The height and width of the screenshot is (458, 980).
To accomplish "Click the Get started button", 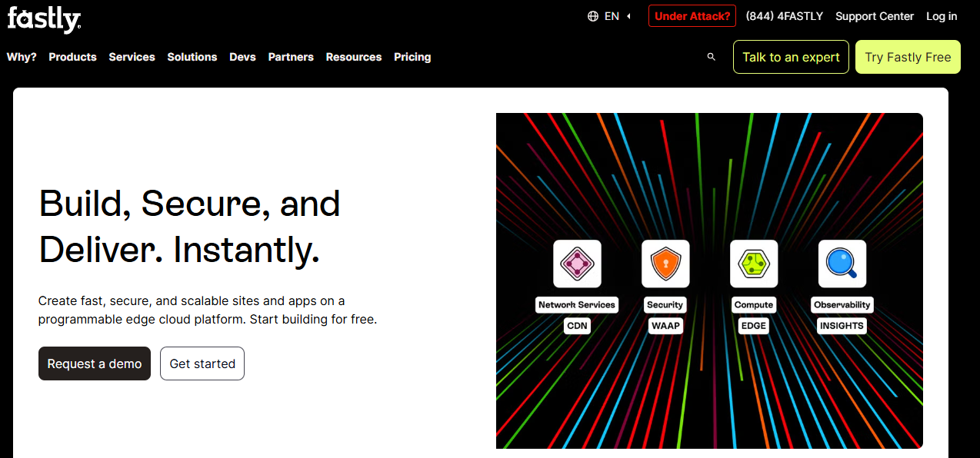I will coord(202,363).
